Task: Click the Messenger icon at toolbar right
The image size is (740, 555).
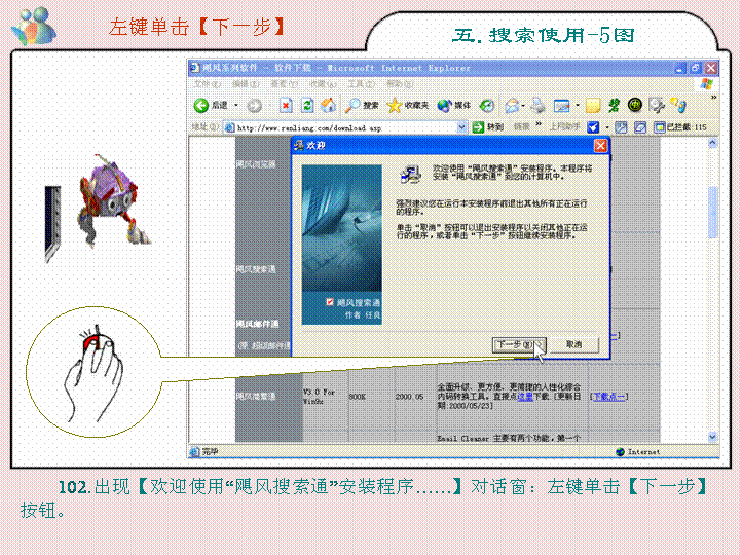Action: 678,105
